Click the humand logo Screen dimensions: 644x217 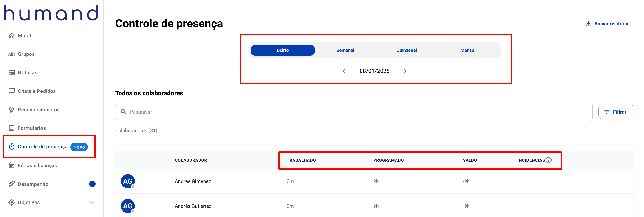point(51,13)
